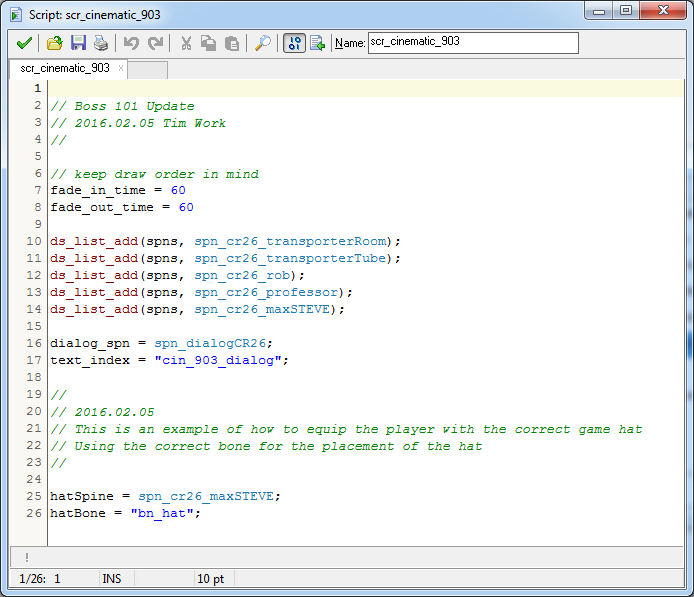The height and width of the screenshot is (597, 694).
Task: Click the string "bn_hat" on line 26
Action: point(162,513)
